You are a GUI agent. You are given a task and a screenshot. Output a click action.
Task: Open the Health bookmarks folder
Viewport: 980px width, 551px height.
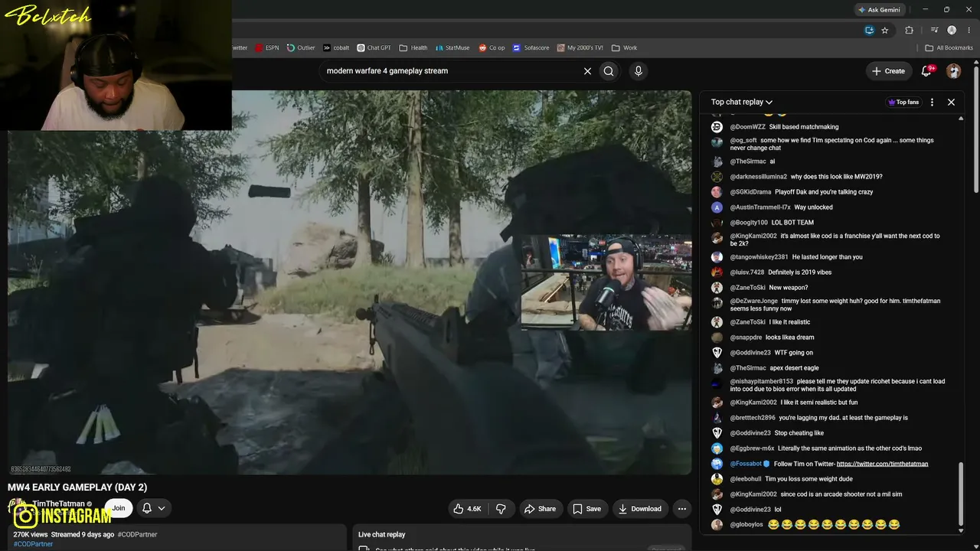click(413, 47)
